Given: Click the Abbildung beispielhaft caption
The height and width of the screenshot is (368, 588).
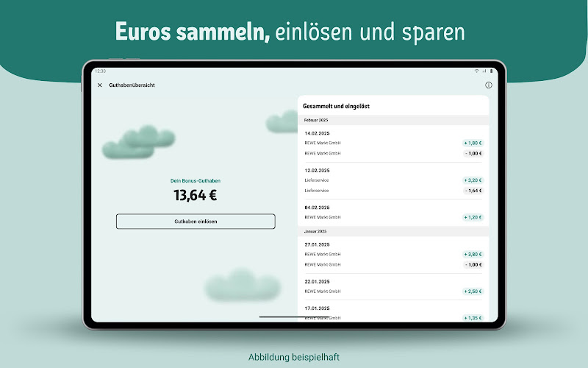Looking at the screenshot, I should point(294,357).
